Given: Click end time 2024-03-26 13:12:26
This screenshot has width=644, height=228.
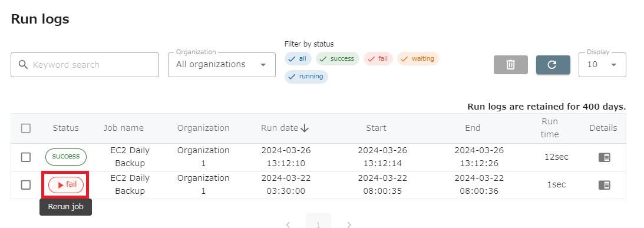Looking at the screenshot, I should [479, 157].
